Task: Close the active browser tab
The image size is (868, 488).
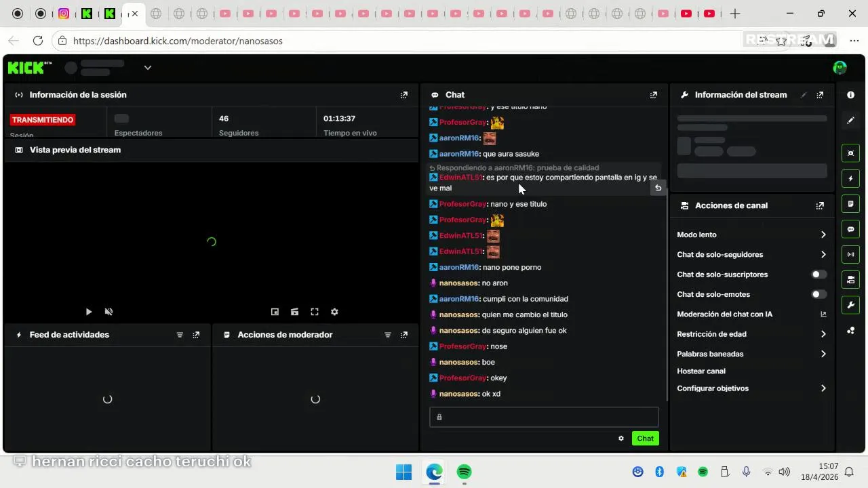Action: (134, 14)
